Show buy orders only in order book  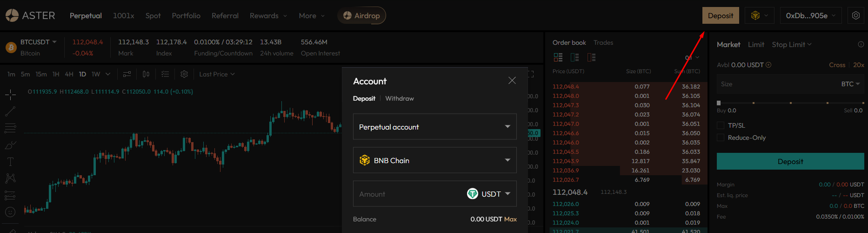coord(575,57)
